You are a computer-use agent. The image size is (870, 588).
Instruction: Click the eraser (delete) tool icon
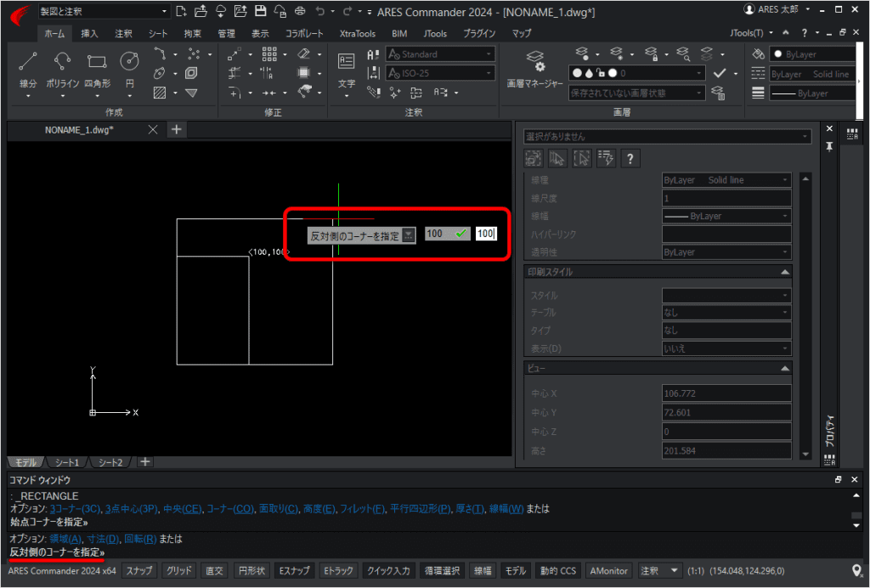[303, 54]
